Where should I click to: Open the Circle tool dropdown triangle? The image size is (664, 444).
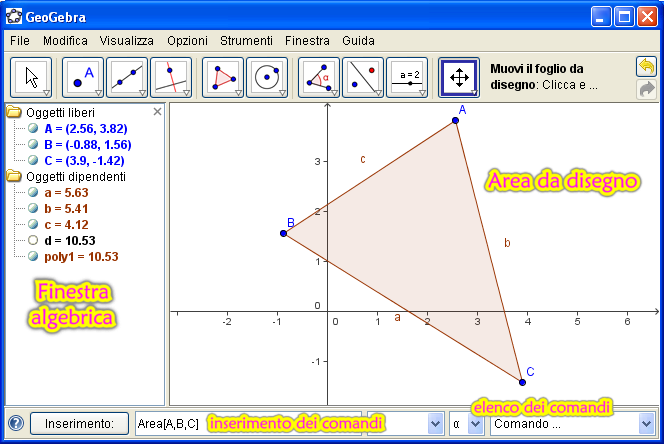pos(282,93)
